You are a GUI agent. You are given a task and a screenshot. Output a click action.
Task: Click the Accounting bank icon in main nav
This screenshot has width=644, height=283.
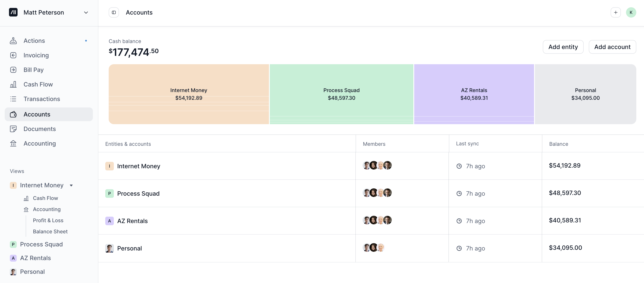(x=13, y=143)
